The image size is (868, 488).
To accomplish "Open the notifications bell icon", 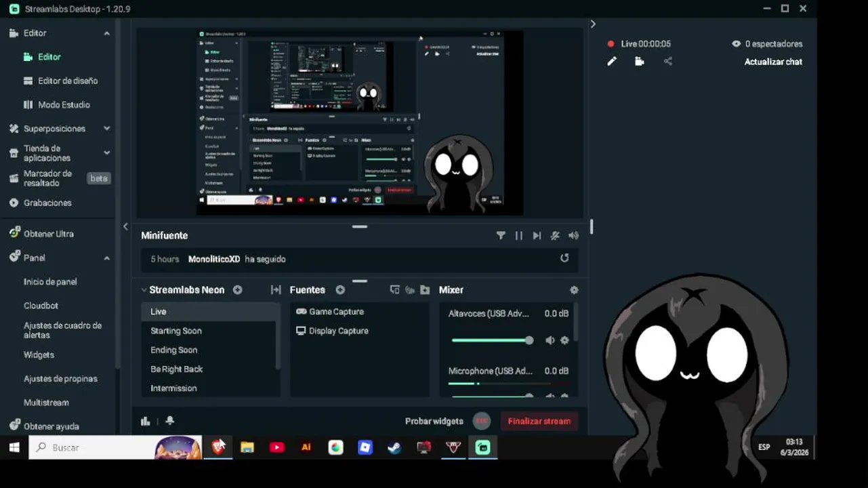I will point(170,421).
